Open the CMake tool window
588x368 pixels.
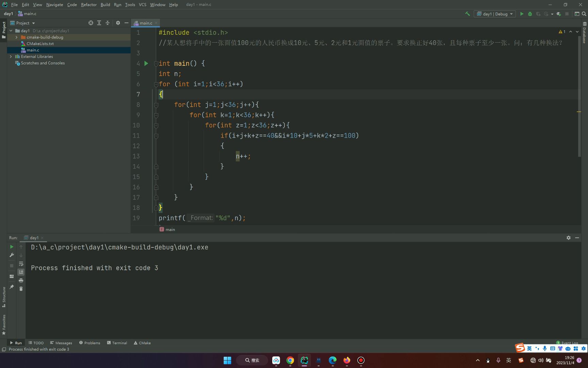click(x=142, y=343)
